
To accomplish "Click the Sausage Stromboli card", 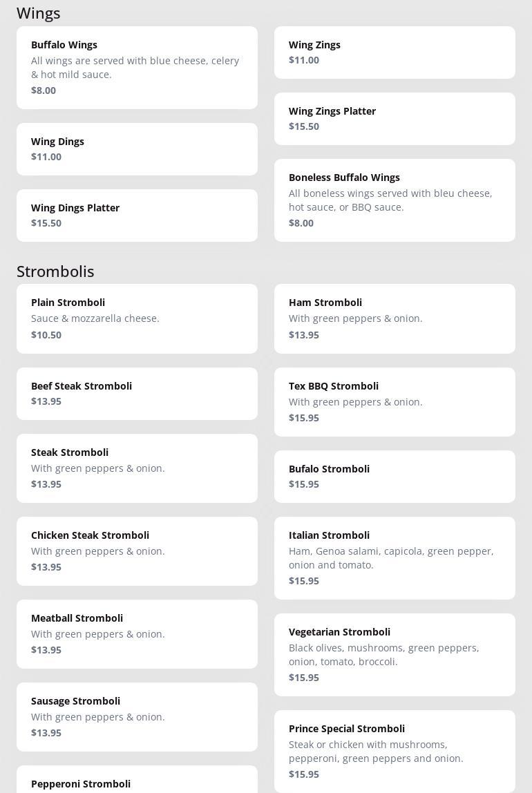I will pyautogui.click(x=137, y=717).
